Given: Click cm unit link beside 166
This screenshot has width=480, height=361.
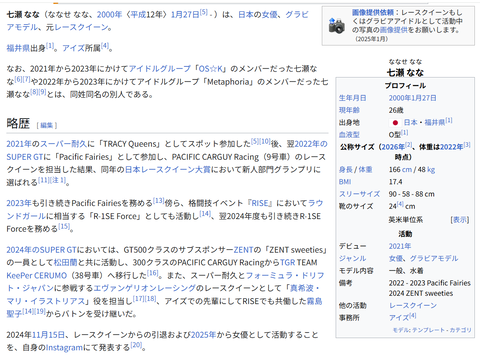Looking at the screenshot, I should 407,170.
